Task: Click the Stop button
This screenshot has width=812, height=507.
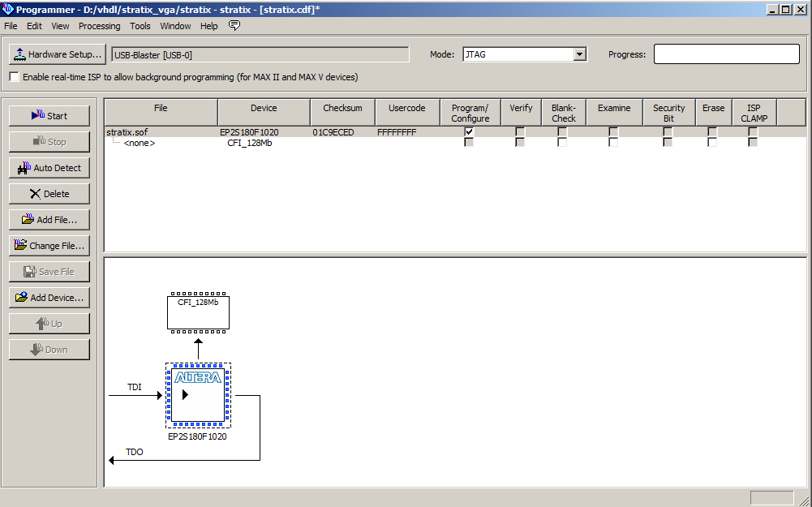Action: coord(49,142)
